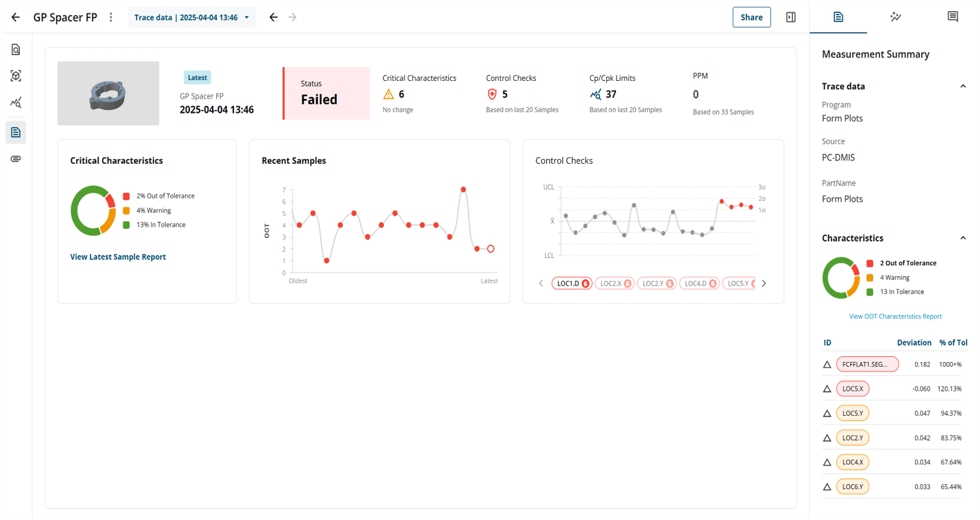Sort by the ID column header
This screenshot has width=980, height=520.
coord(827,343)
